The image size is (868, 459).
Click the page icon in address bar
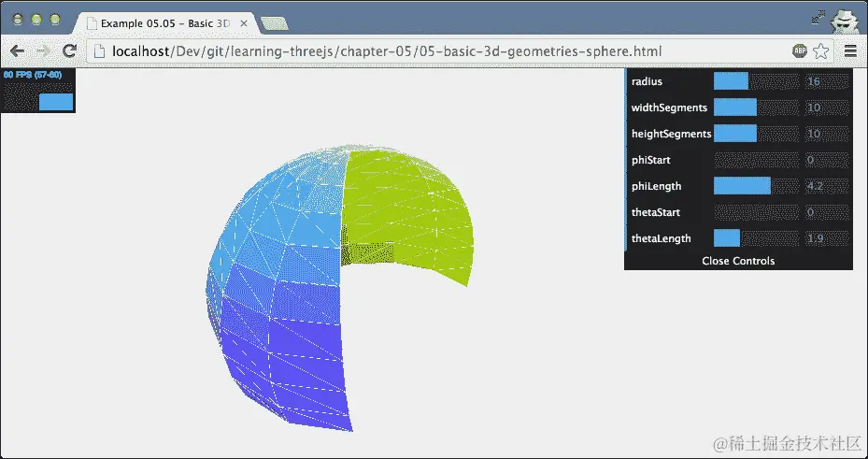click(100, 51)
